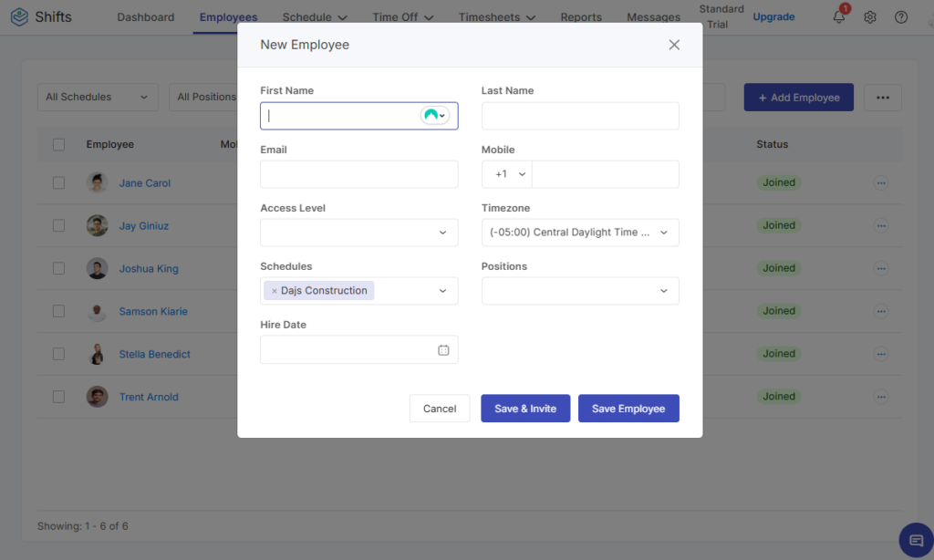934x560 pixels.
Task: Focus the Last Name field
Action: point(579,116)
